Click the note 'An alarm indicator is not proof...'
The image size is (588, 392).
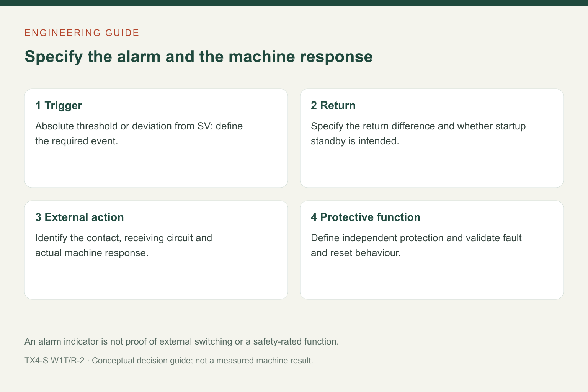coord(182,341)
